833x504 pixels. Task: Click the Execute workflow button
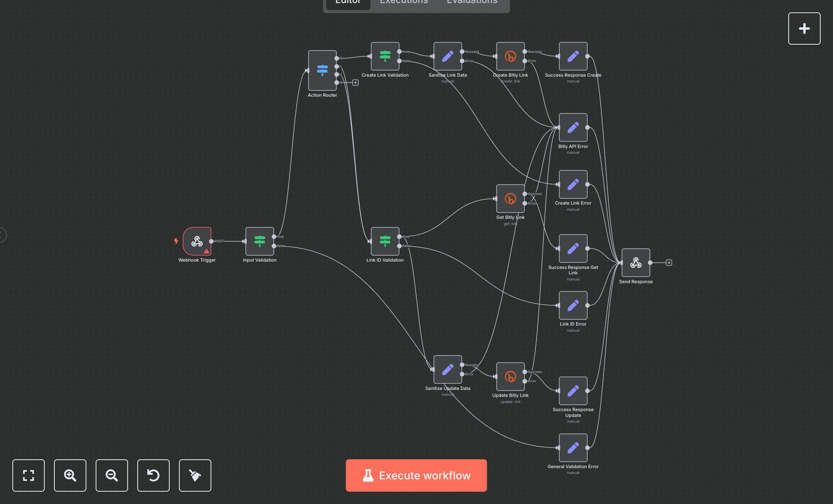coord(416,475)
